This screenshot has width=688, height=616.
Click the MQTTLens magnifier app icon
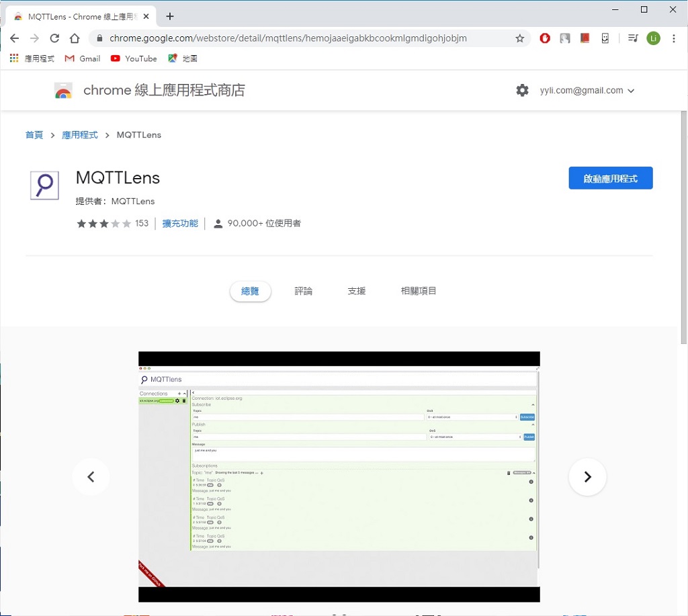(x=44, y=185)
